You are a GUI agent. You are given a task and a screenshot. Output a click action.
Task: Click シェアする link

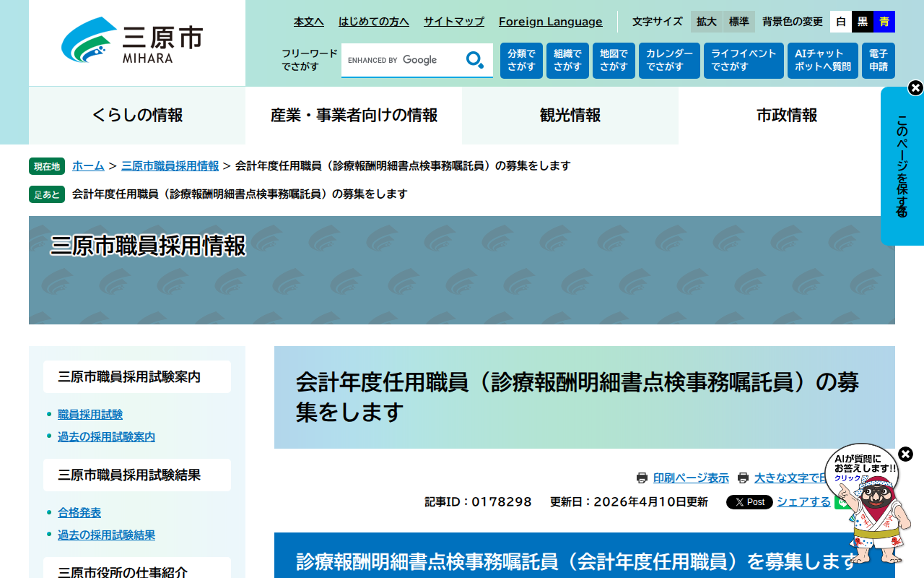tap(803, 502)
